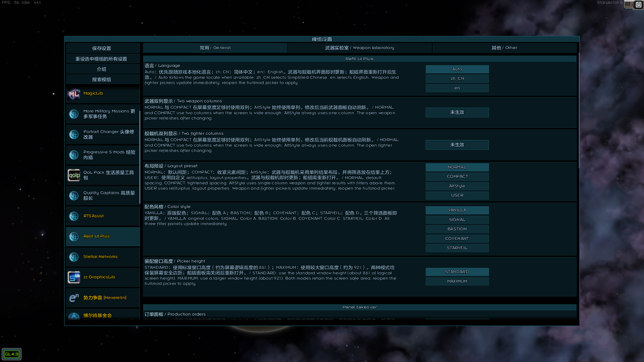Click 介绍 introduction button
Image resolution: width=644 pixels, height=362 pixels.
pos(103,69)
